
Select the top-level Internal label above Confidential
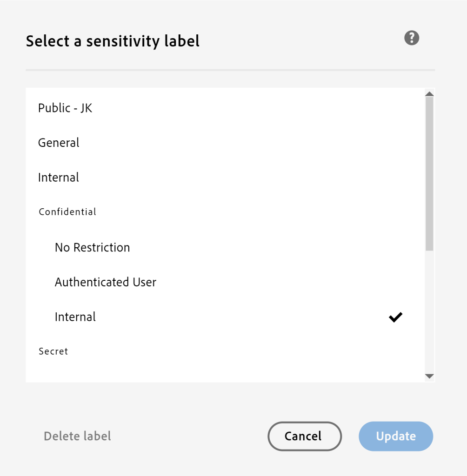click(59, 178)
